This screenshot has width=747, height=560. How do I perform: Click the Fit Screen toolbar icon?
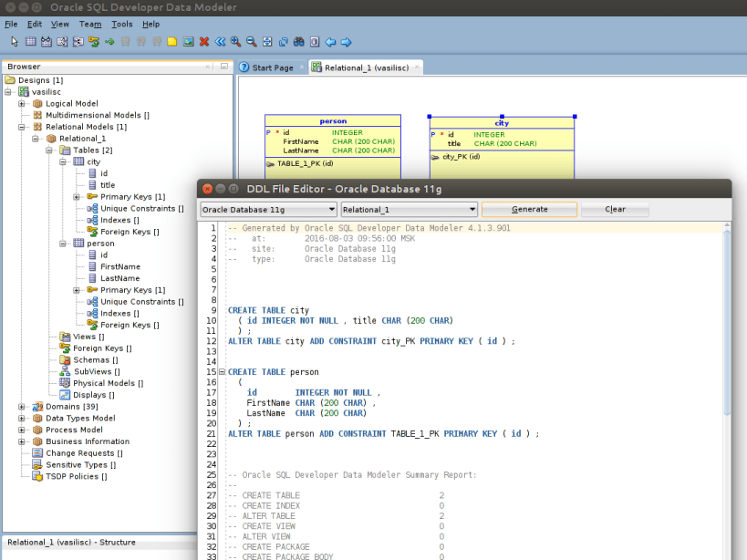267,42
